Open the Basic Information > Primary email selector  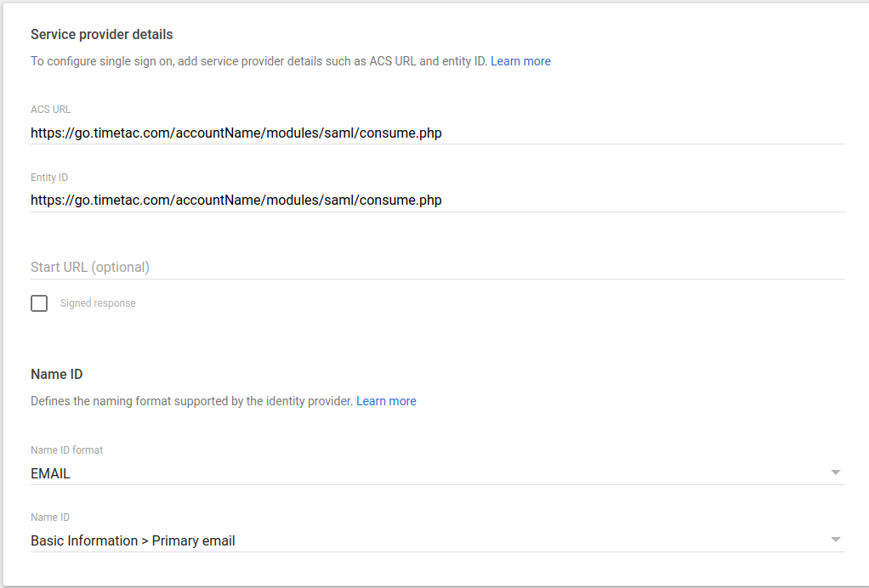click(x=133, y=540)
